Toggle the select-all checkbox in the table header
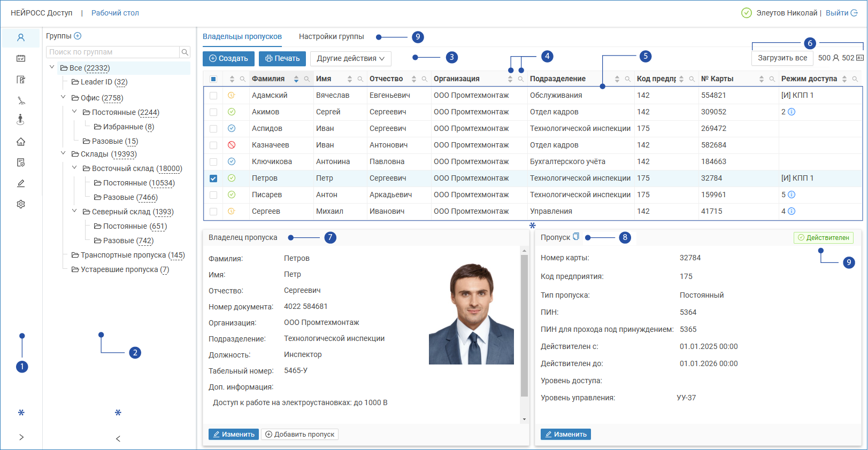Screen dimensions: 868x450 213,79
